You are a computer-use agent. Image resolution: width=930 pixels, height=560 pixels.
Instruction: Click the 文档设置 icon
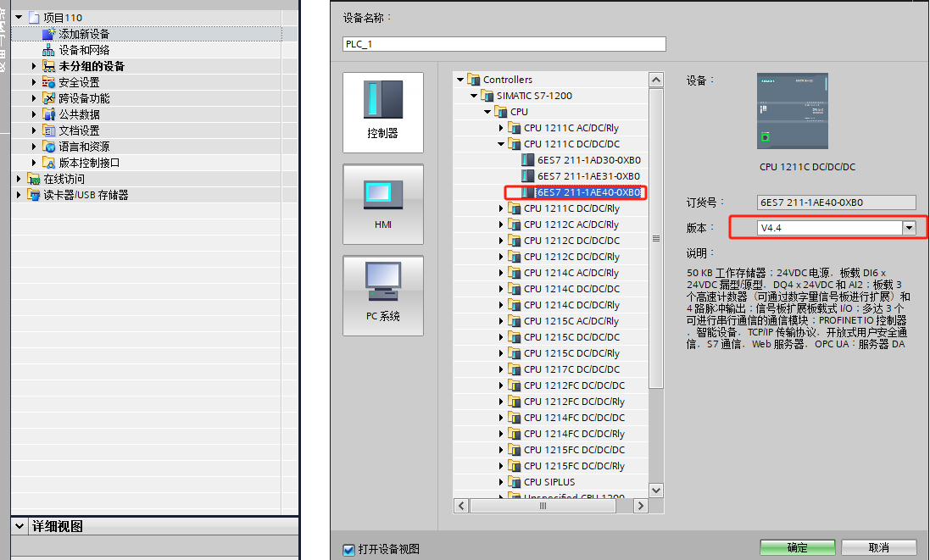point(48,130)
